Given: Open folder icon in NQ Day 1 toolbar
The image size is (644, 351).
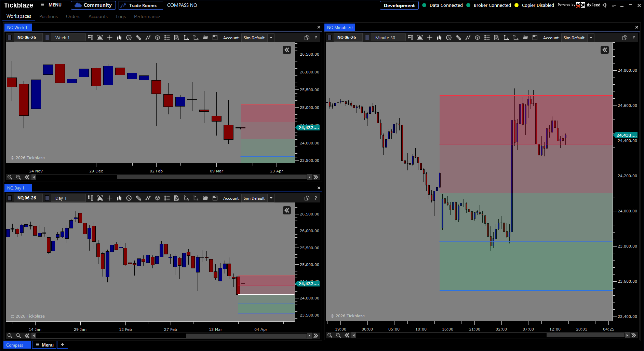Looking at the screenshot, I should [205, 198].
